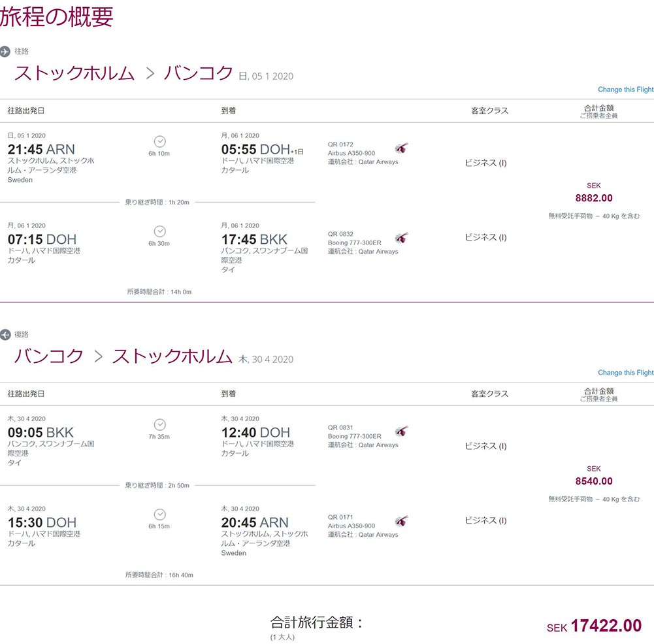
Task: Click the arrow between ストックホルム and バンコク
Action: 150,73
